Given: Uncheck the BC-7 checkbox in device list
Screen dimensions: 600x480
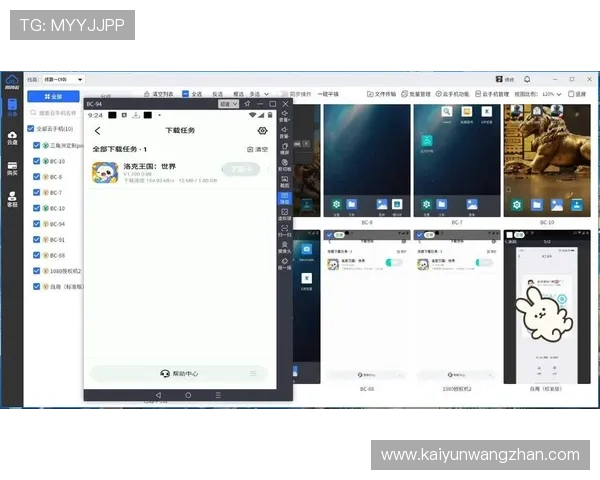Looking at the screenshot, I should tap(36, 193).
